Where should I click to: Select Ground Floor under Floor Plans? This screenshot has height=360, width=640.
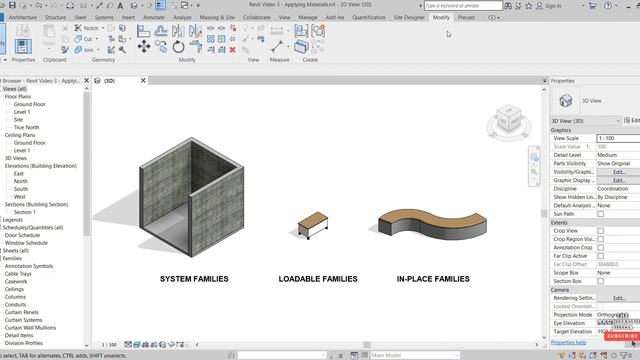coord(29,104)
